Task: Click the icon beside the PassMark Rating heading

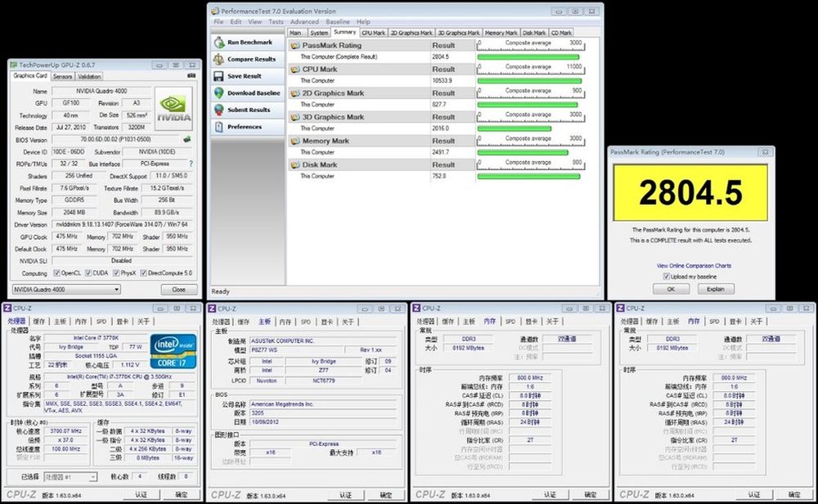Action: coord(295,45)
